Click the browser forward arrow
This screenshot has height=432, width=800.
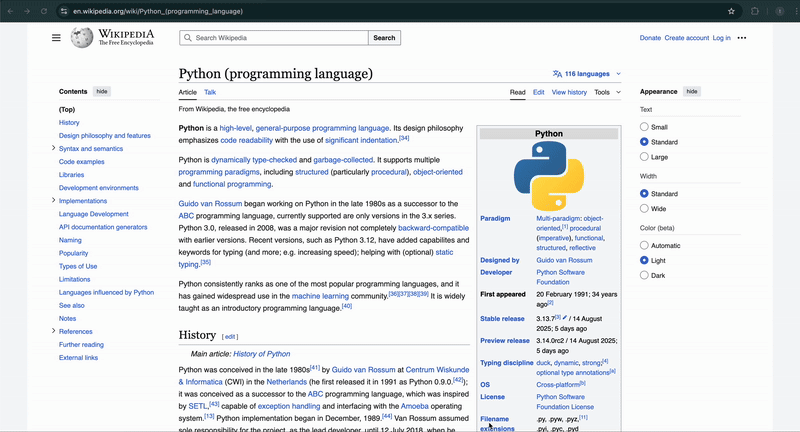click(x=27, y=11)
